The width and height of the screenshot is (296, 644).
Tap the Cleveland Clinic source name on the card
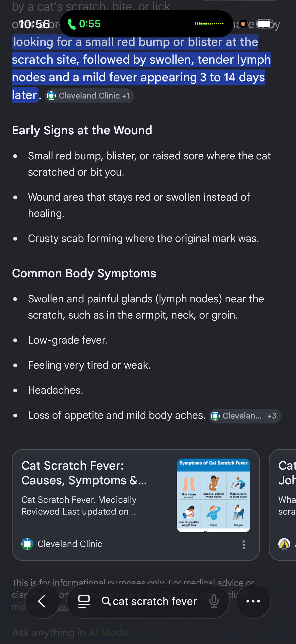click(70, 544)
